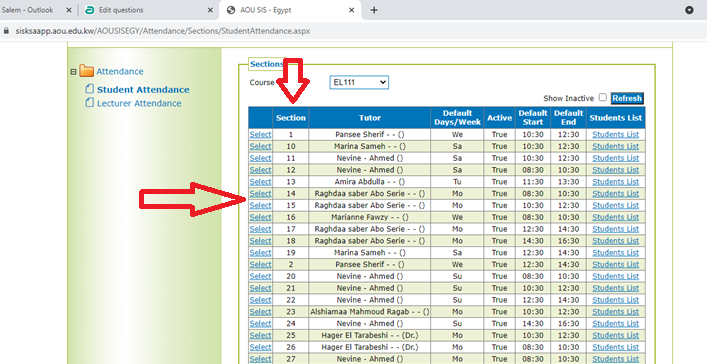This screenshot has height=364, width=707.
Task: Select section 16 by Marianne Fawzy
Action: pyautogui.click(x=260, y=217)
